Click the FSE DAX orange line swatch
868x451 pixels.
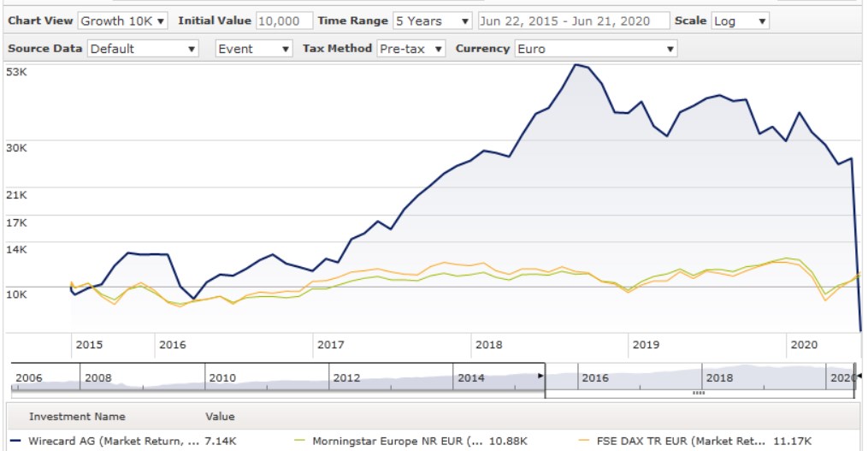585,441
